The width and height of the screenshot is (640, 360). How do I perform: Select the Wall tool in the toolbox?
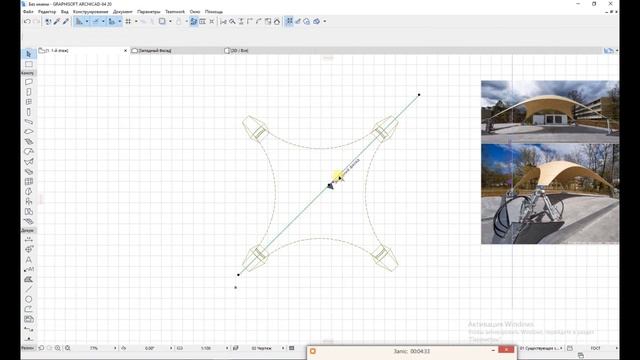coord(29,82)
